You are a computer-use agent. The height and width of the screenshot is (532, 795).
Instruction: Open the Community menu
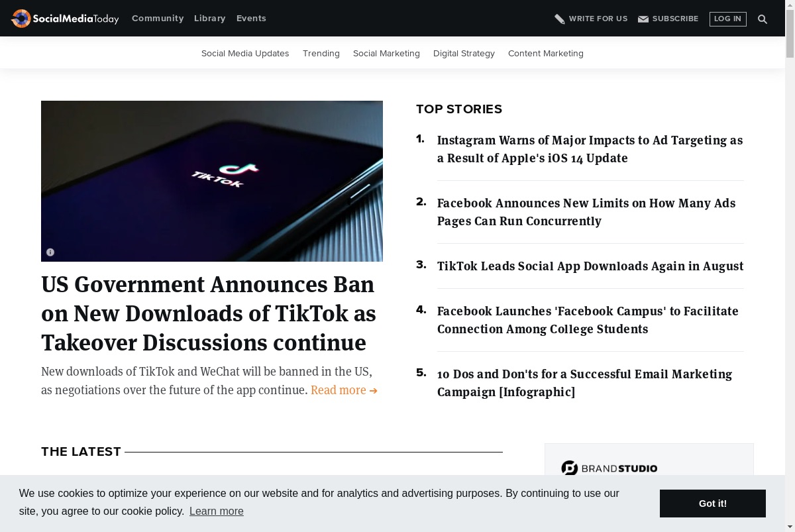158,19
